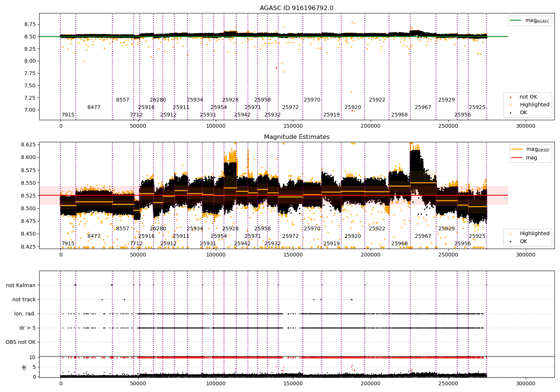The image size is (560, 392).
Task: Click the 300000 x-tick in the bottom plot
Action: [525, 383]
